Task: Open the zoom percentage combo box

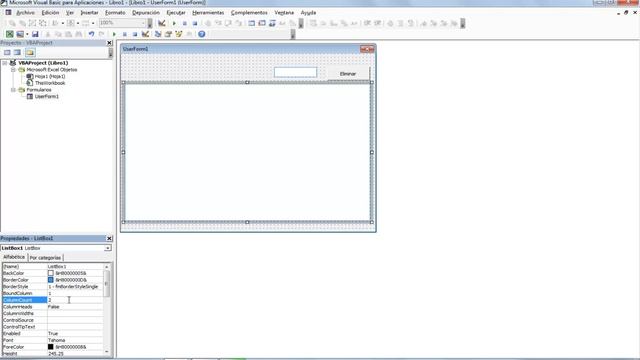Action: pos(122,23)
